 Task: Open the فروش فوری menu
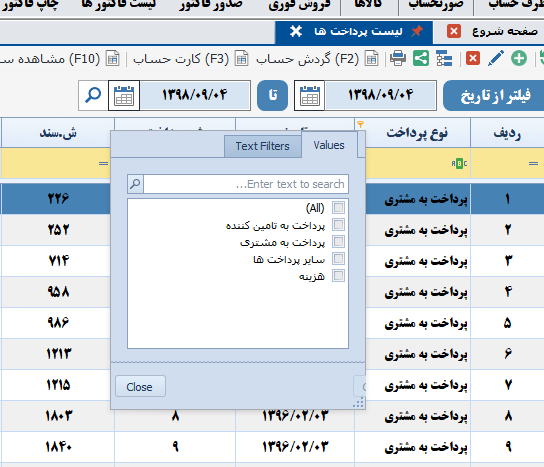click(299, 5)
